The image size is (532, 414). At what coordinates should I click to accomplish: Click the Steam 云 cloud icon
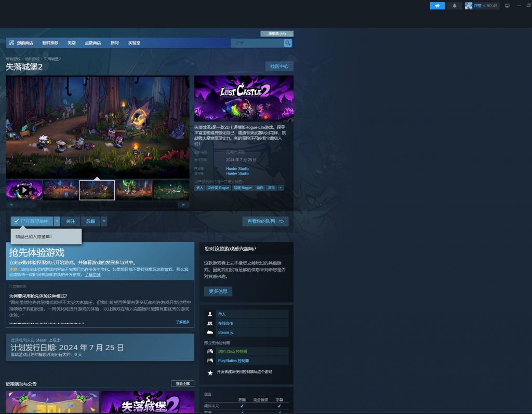tap(210, 332)
